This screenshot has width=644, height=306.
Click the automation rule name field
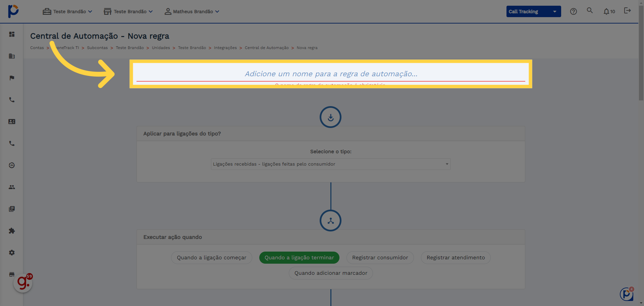coord(331,74)
